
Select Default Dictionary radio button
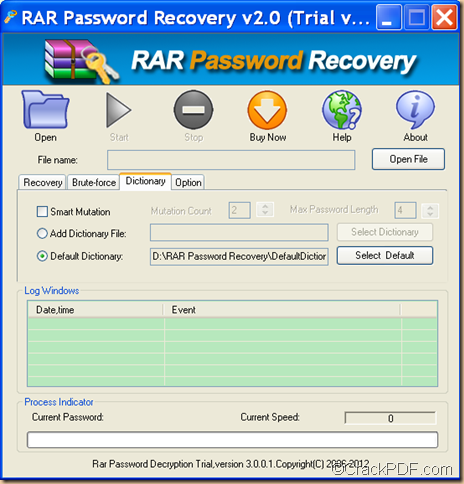(x=42, y=256)
